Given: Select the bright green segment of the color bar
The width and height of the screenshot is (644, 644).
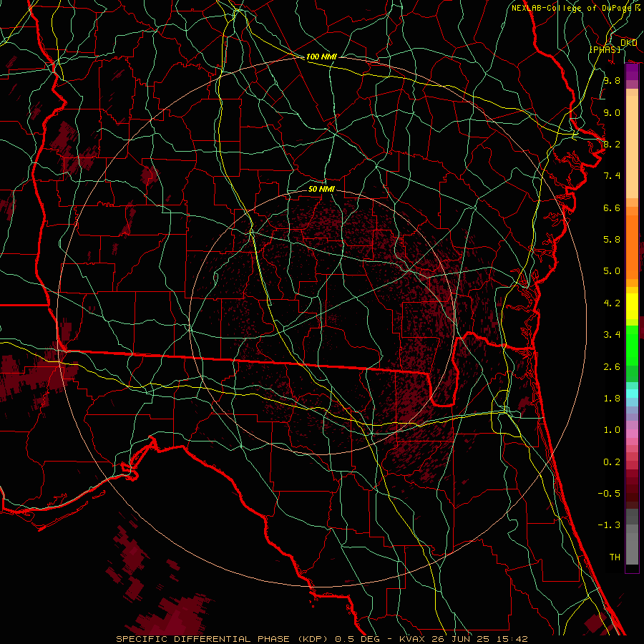Looking at the screenshot, I should 632,345.
